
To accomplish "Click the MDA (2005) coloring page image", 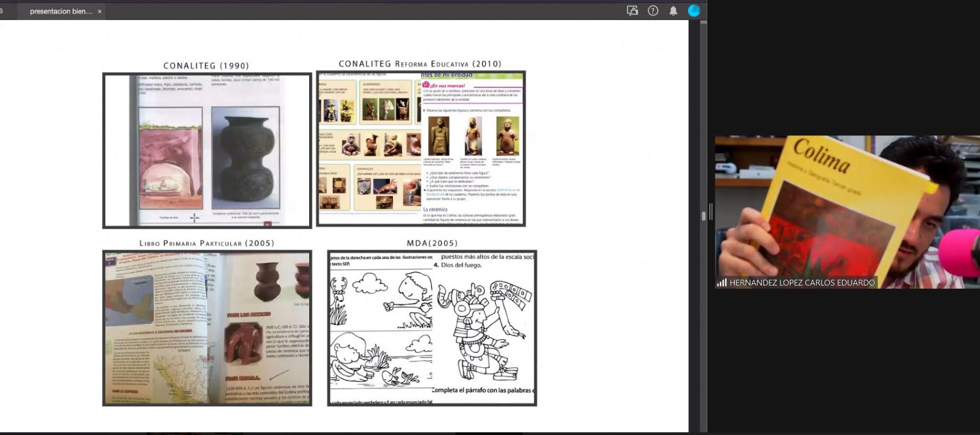I will point(432,328).
